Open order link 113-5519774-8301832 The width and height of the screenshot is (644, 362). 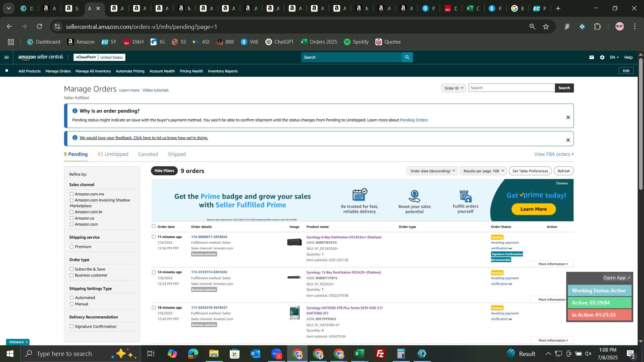tap(209, 272)
